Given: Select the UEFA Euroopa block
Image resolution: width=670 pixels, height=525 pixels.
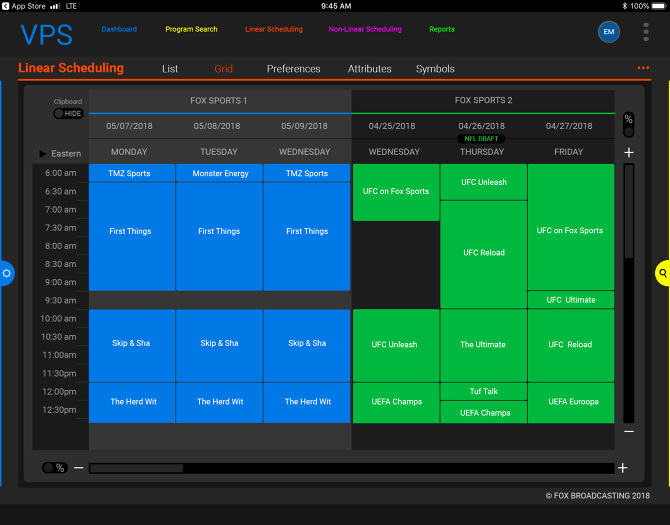Looking at the screenshot, I should pos(571,403).
